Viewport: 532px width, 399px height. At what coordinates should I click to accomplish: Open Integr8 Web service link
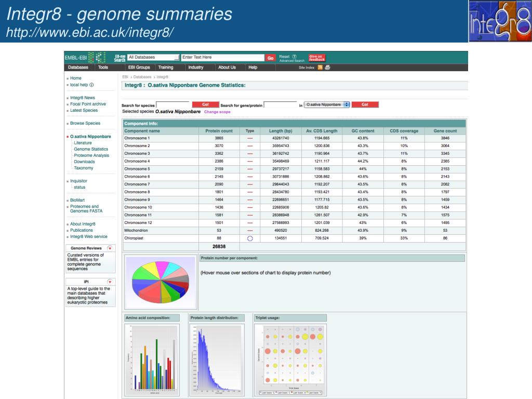coord(88,236)
